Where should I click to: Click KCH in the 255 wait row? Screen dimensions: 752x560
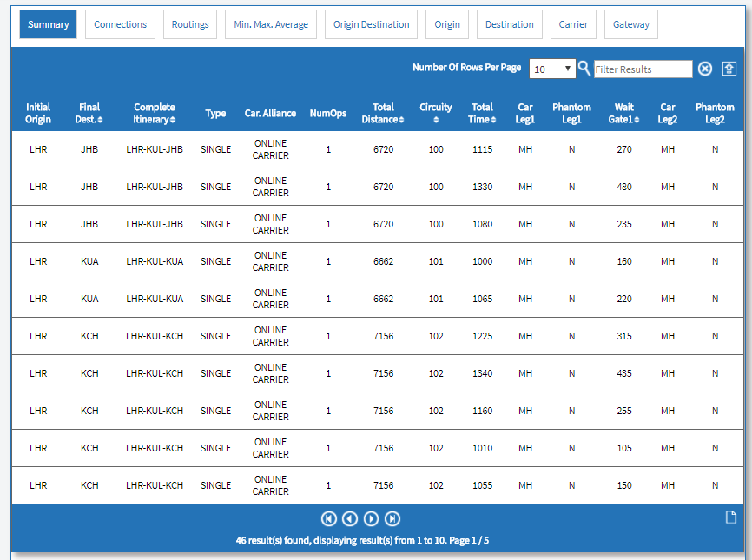pos(89,411)
